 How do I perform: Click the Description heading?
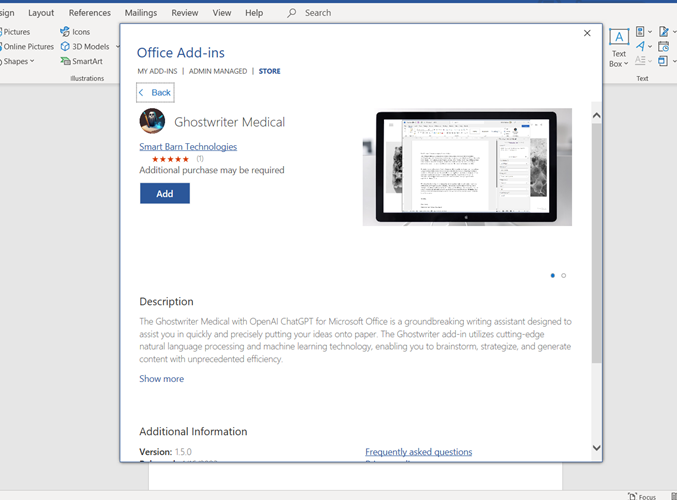166,301
